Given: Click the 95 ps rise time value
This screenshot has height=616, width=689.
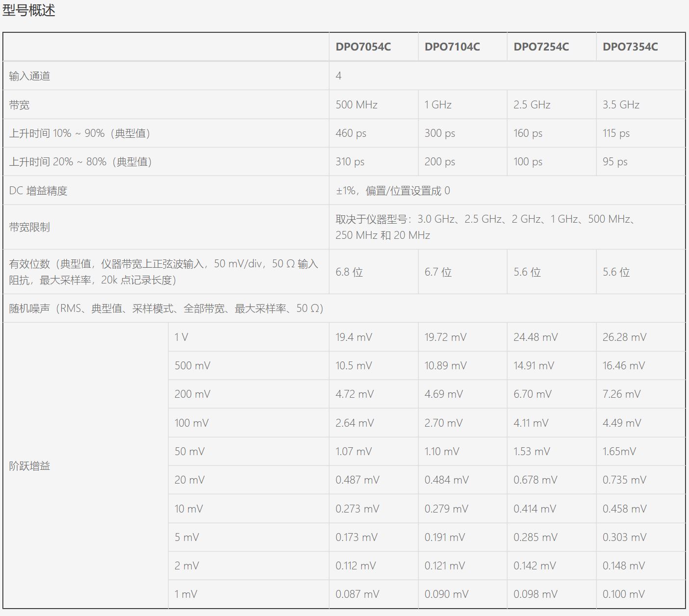Looking at the screenshot, I should pyautogui.click(x=615, y=162).
